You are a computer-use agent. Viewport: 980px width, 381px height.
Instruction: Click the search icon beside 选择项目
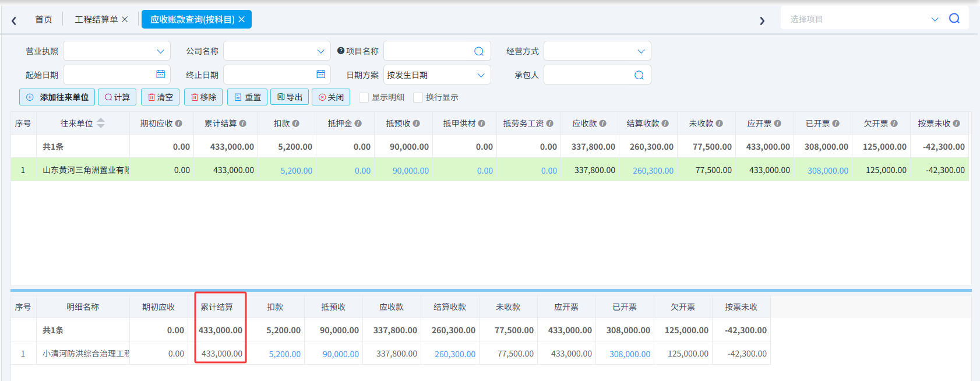tap(954, 19)
